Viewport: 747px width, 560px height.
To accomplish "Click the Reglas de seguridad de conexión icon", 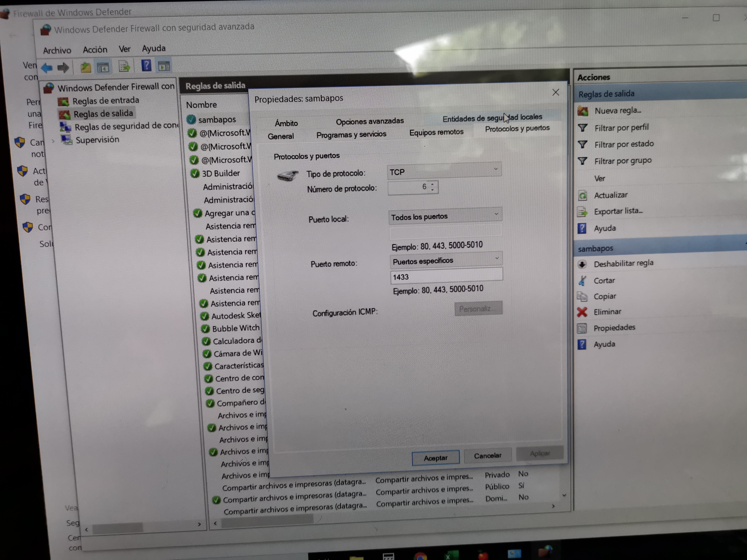I will click(x=65, y=127).
